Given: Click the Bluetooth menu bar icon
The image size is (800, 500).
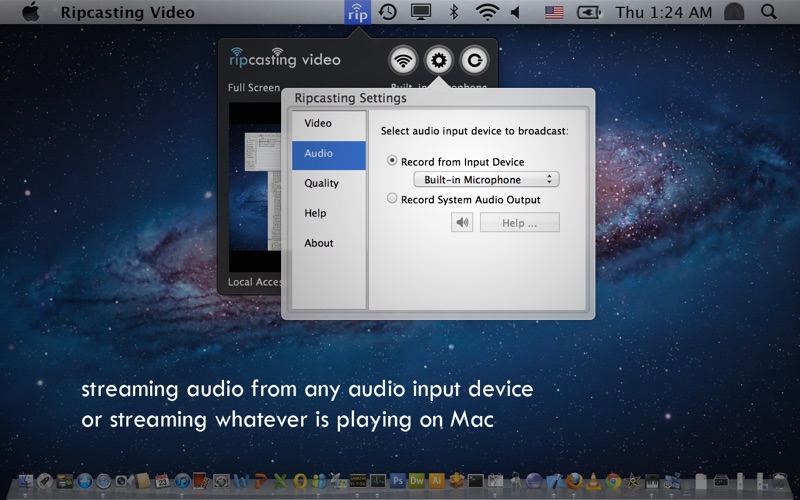Looking at the screenshot, I should 454,12.
